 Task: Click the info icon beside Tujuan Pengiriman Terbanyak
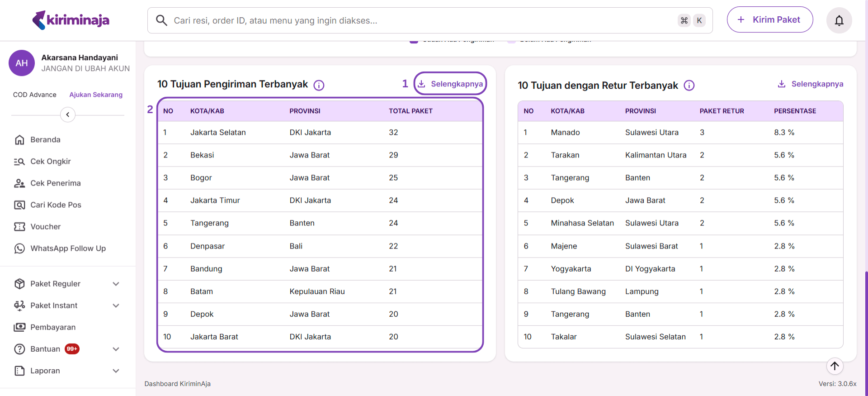[319, 85]
